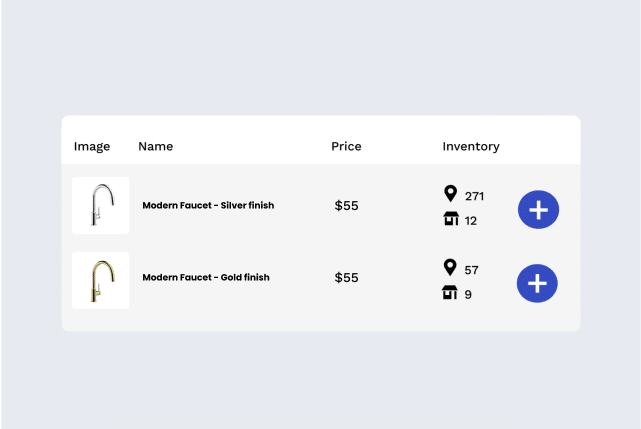
Task: Click warehouse count 57 for gold faucet
Action: click(x=471, y=270)
